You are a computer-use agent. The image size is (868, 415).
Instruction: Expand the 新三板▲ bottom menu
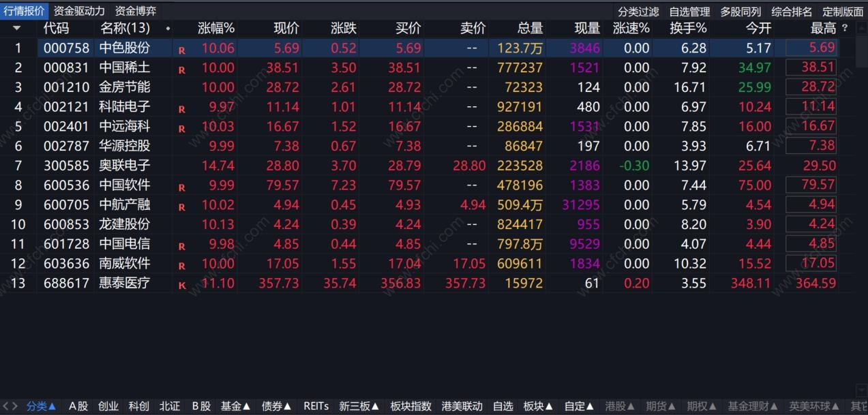(x=359, y=406)
